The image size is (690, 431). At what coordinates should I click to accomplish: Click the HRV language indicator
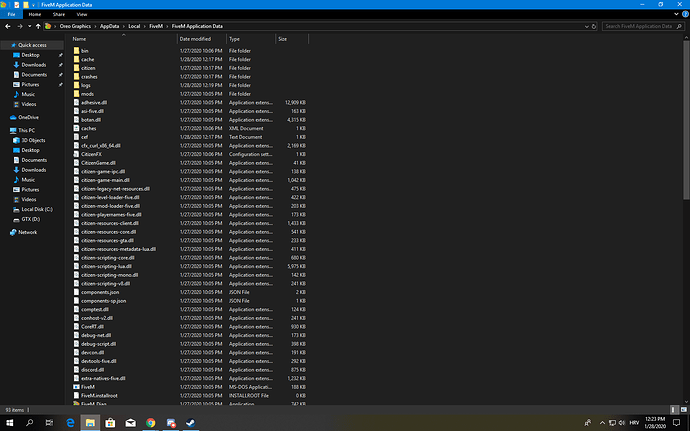point(634,423)
